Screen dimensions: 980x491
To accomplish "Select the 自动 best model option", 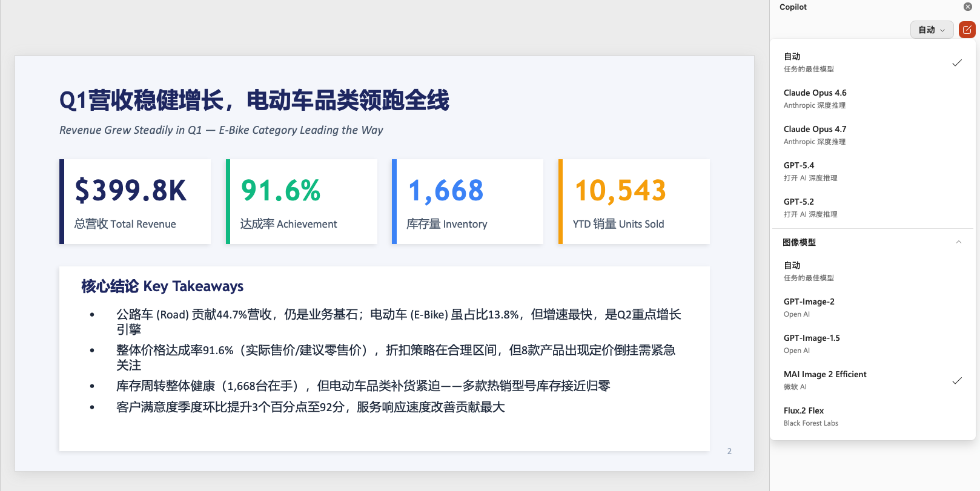I will click(872, 62).
